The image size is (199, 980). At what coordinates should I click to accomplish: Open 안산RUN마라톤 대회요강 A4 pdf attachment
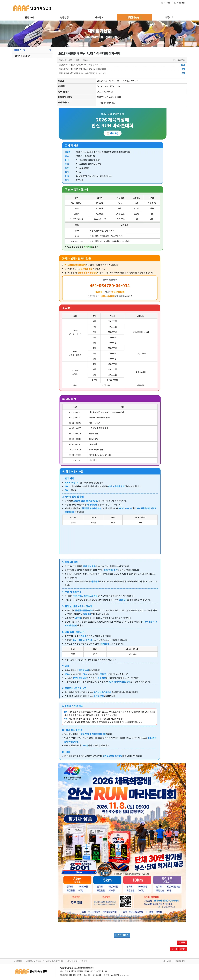[x=78, y=73]
